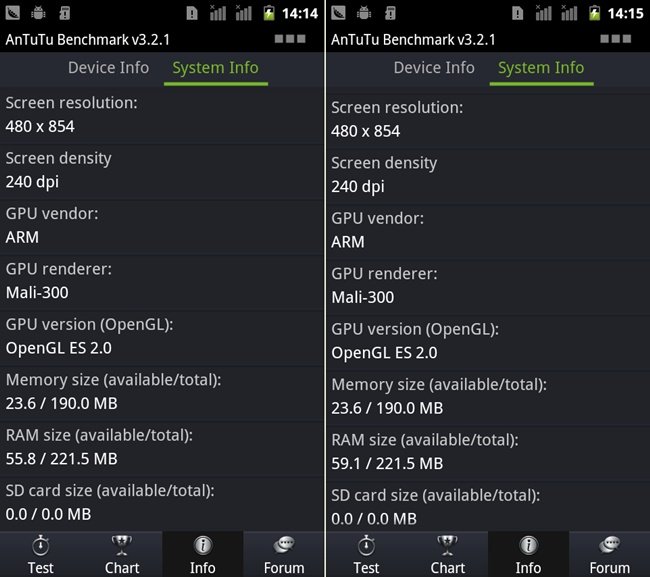The height and width of the screenshot is (577, 650).
Task: Select System Info tab in right screenshot
Action: [x=541, y=68]
